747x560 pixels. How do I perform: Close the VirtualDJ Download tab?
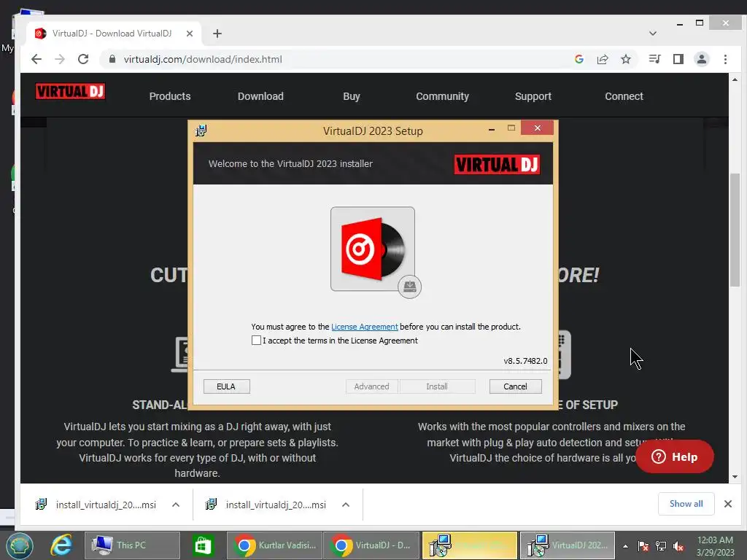coord(189,34)
